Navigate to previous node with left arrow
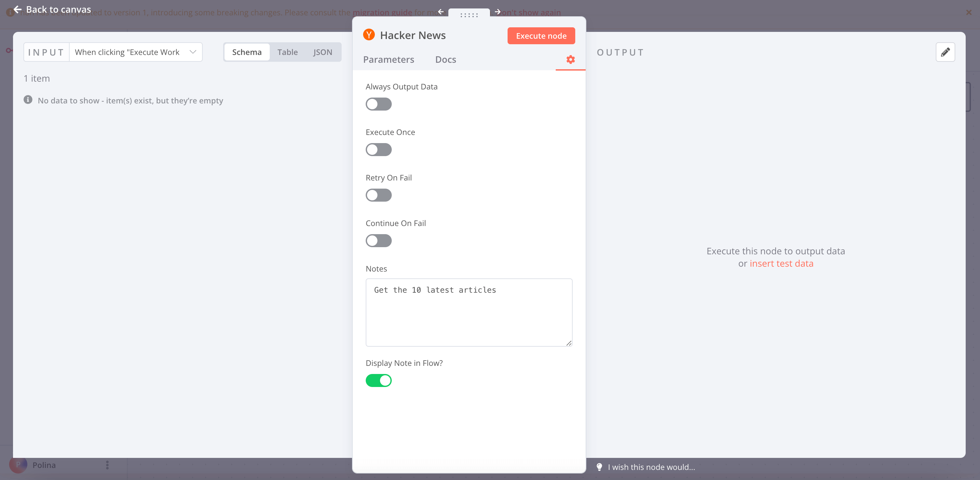This screenshot has height=480, width=980. coord(441,12)
